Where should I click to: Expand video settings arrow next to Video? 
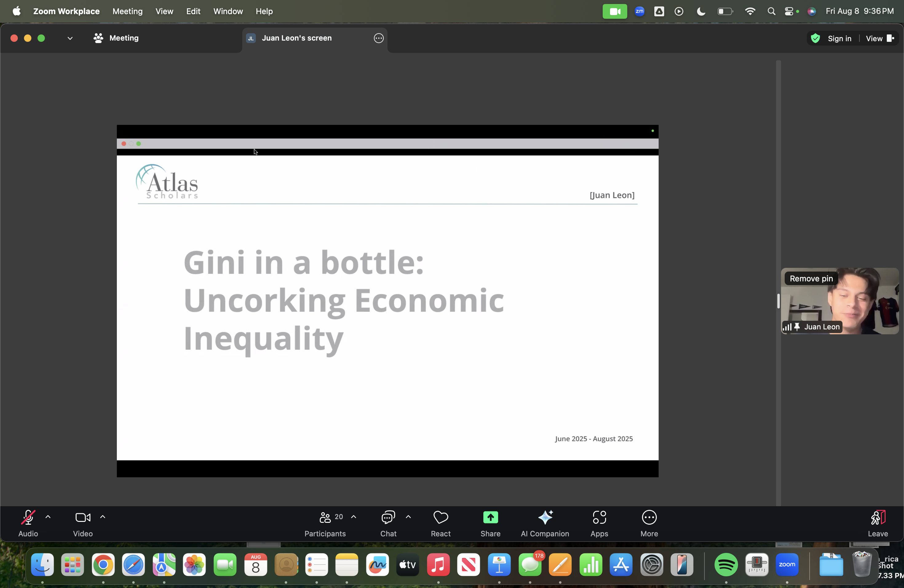click(x=103, y=517)
